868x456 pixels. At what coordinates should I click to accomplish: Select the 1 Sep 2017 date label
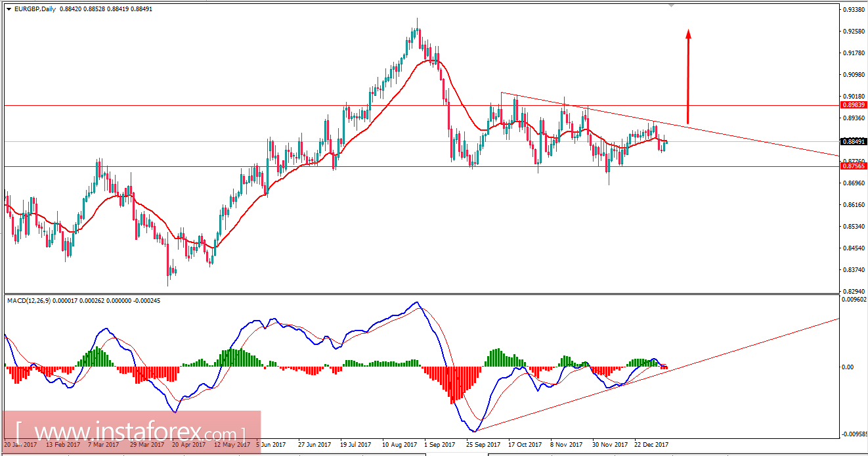pyautogui.click(x=439, y=444)
